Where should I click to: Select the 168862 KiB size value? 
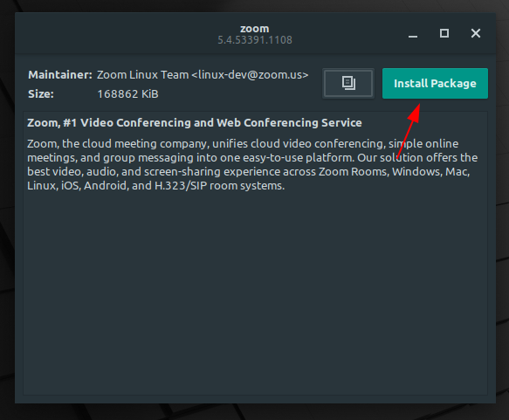click(127, 94)
